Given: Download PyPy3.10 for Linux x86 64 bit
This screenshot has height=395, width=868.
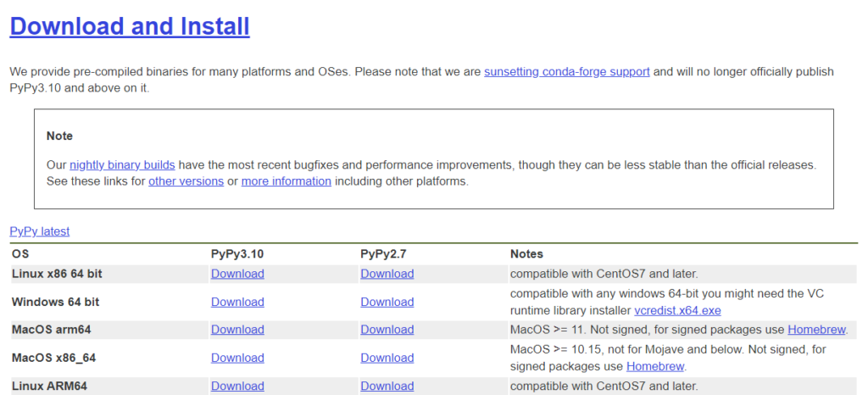Looking at the screenshot, I should pyautogui.click(x=237, y=274).
